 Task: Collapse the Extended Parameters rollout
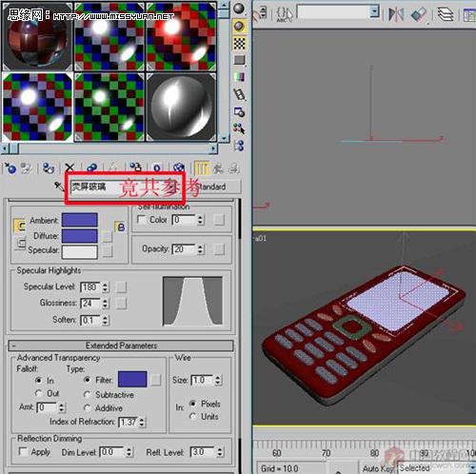pyautogui.click(x=121, y=346)
